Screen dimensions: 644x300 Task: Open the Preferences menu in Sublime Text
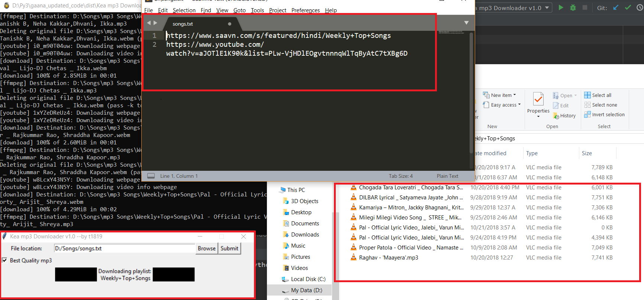tap(306, 10)
